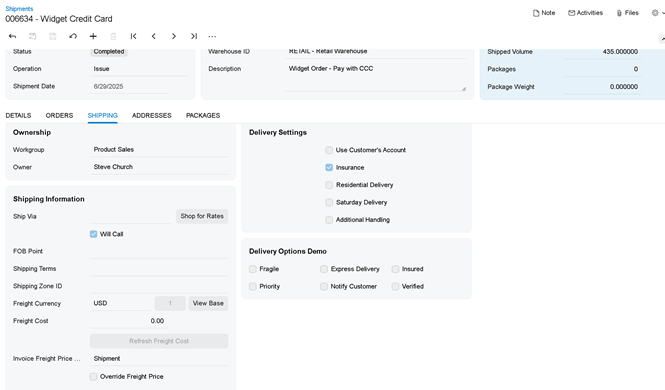Go back using the back arrow icon
Screen dimensions: 665x390
coord(12,36)
